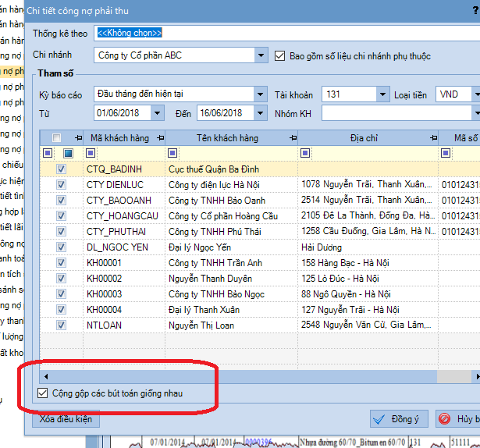Open the Kỳ báo cáo dropdown
This screenshot has height=448, width=480.
click(260, 94)
